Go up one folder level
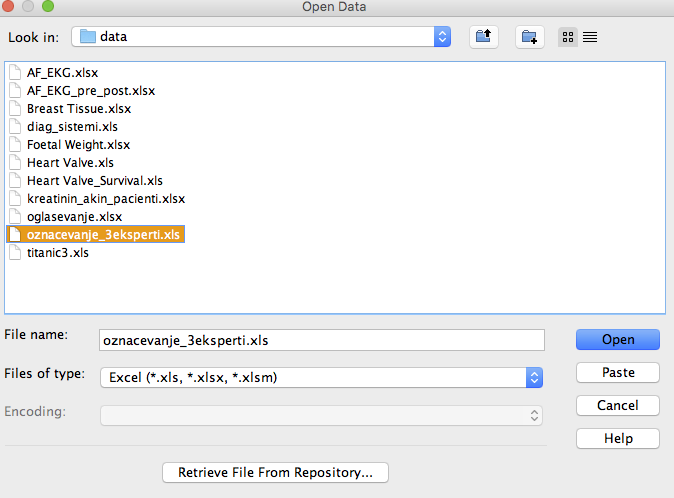The height and width of the screenshot is (498, 674). point(484,37)
